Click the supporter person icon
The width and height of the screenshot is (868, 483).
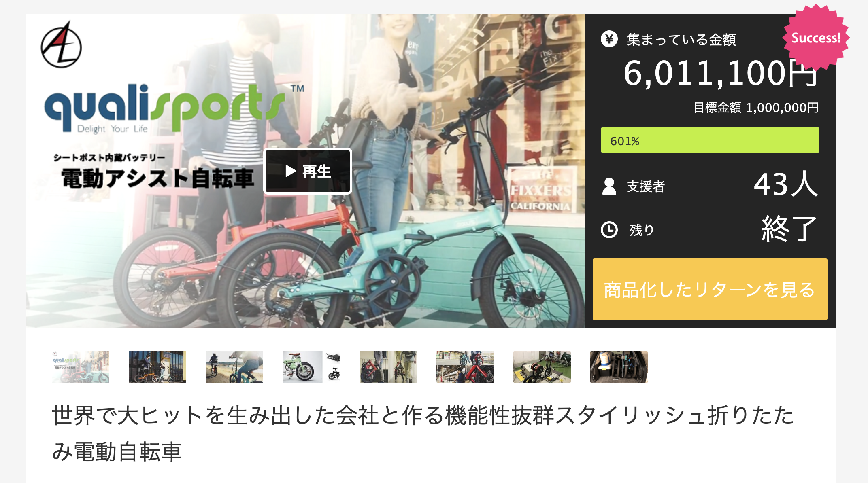pos(609,186)
